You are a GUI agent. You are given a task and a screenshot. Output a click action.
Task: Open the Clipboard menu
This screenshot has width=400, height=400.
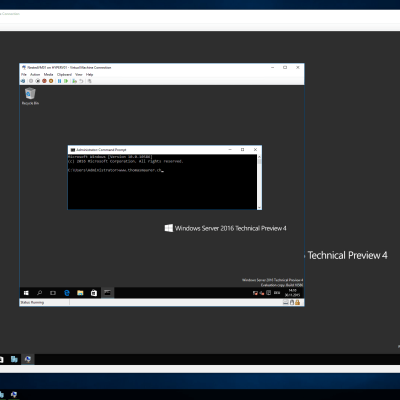64,75
